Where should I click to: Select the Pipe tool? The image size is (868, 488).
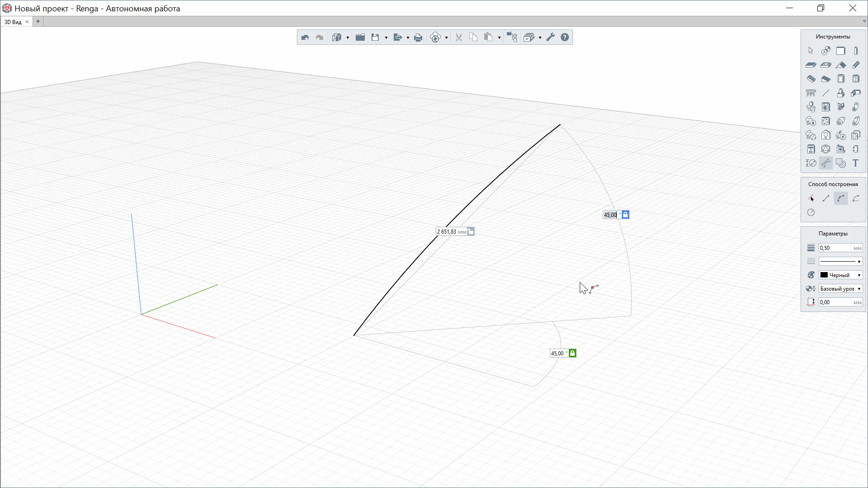[x=856, y=107]
